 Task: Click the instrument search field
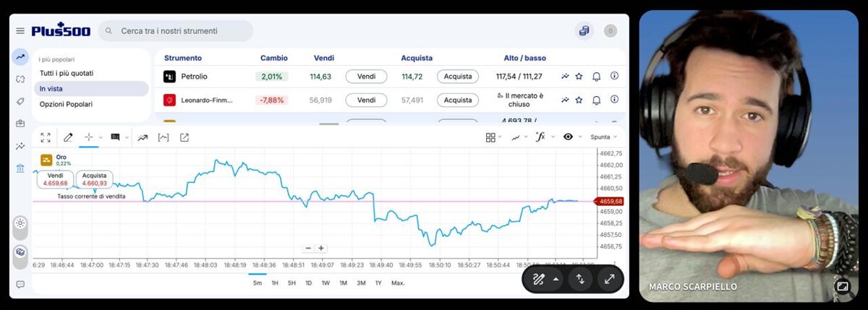click(176, 31)
